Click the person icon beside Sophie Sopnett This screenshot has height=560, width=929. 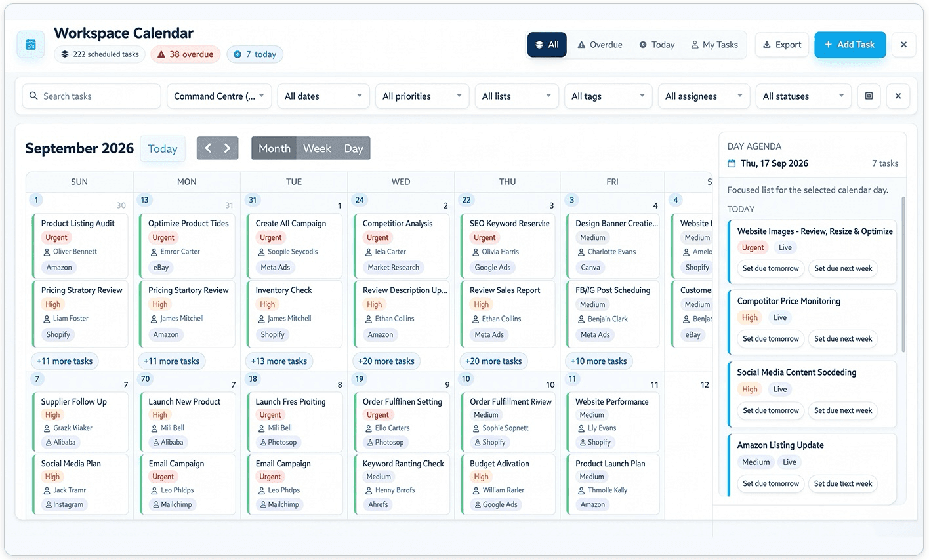click(x=476, y=428)
